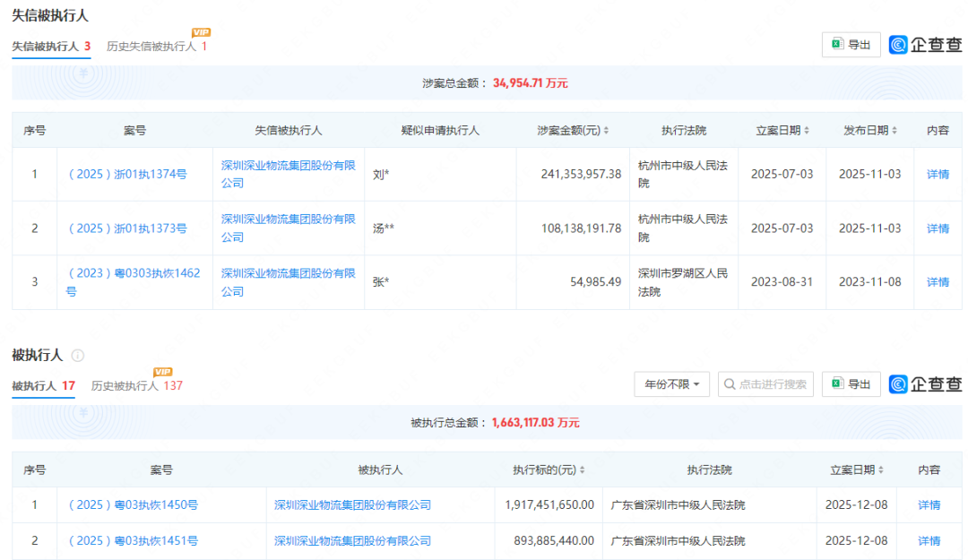This screenshot has width=968, height=560.
Task: Click the info icon beside 被执行人 heading
Action: 78,356
